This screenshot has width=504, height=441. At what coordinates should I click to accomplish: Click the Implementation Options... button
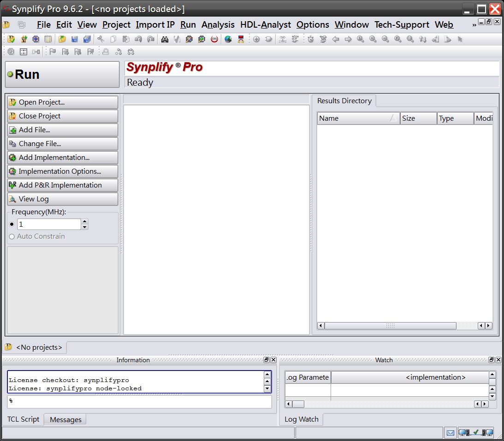tap(63, 171)
